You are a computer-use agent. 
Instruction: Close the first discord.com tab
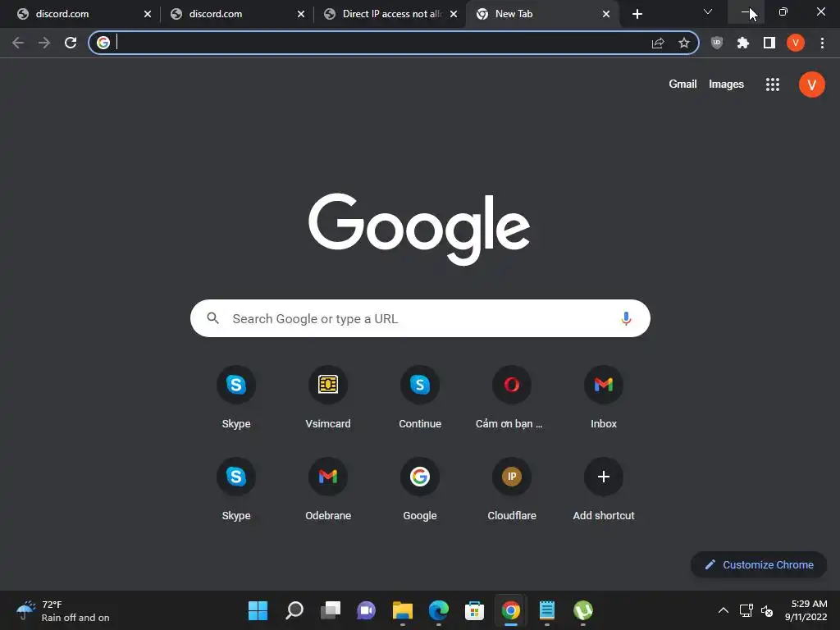[148, 14]
